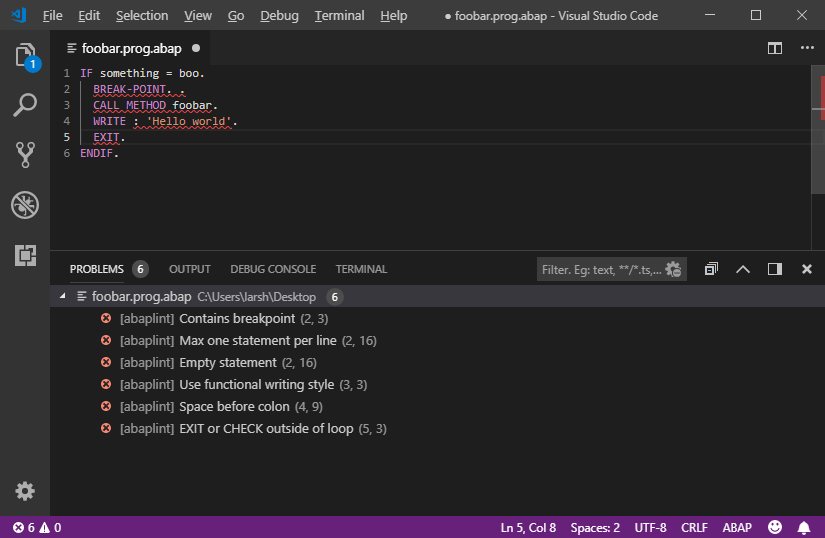Place cursor on BREAK-POINT in line 2
This screenshot has width=825, height=538.
coord(129,89)
